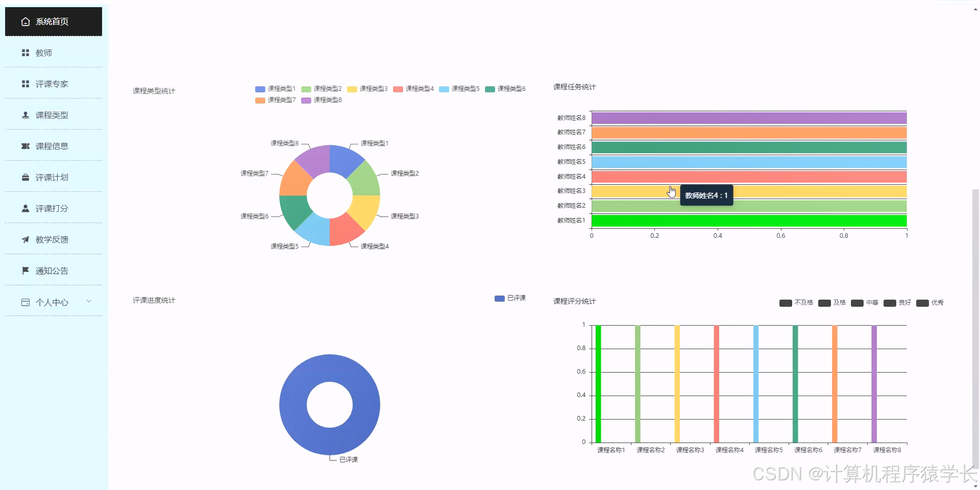Viewport: 980px width, 490px height.
Task: Open the 系统首页 menu item
Action: tap(54, 21)
